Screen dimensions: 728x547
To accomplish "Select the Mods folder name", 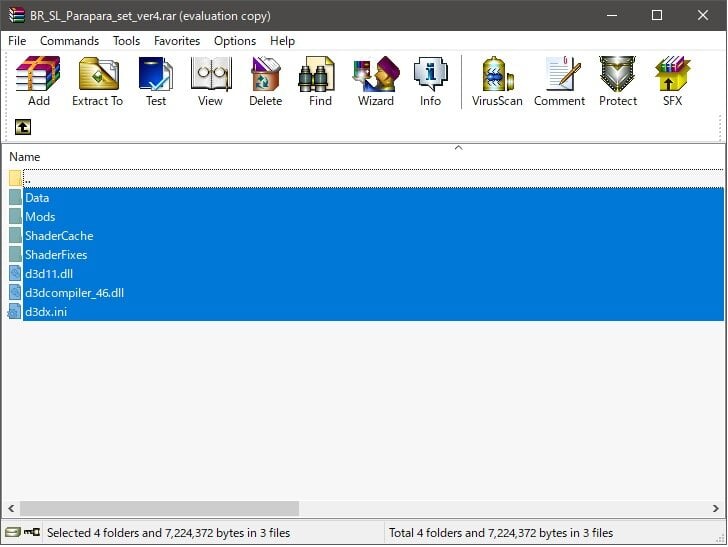I will 40,217.
